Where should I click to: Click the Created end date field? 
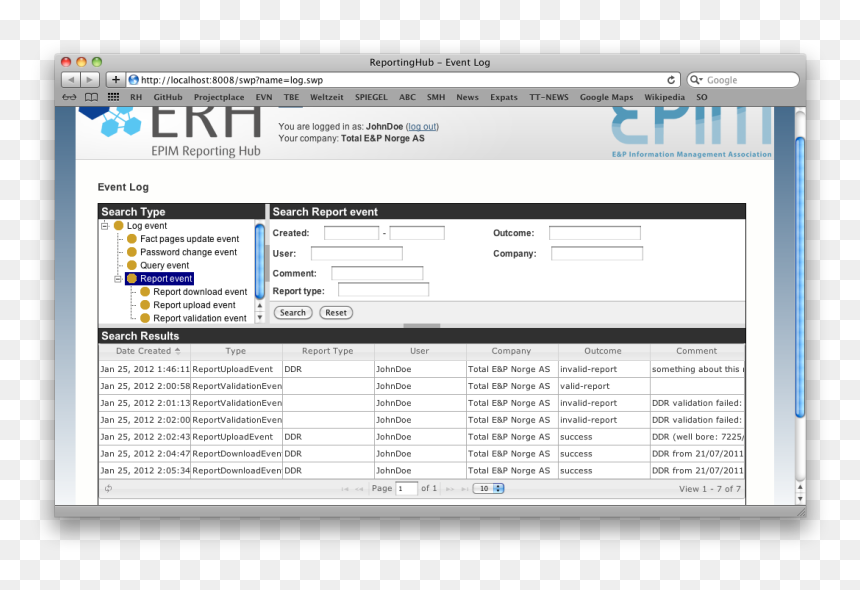417,233
